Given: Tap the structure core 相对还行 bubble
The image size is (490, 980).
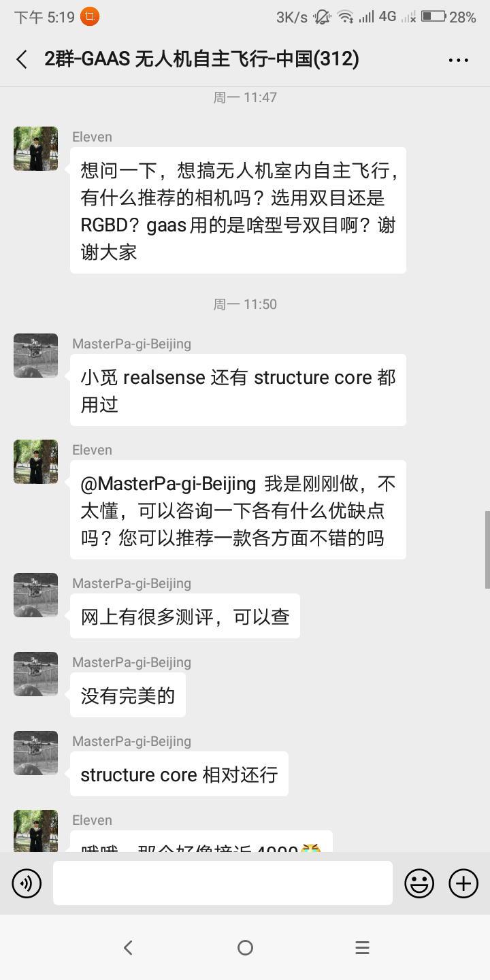Looking at the screenshot, I should coord(179,774).
